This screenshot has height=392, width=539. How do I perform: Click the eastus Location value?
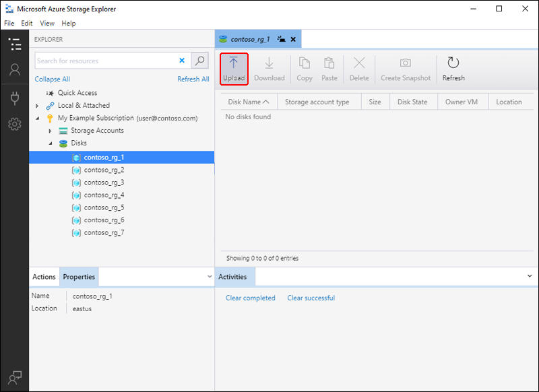tap(82, 308)
